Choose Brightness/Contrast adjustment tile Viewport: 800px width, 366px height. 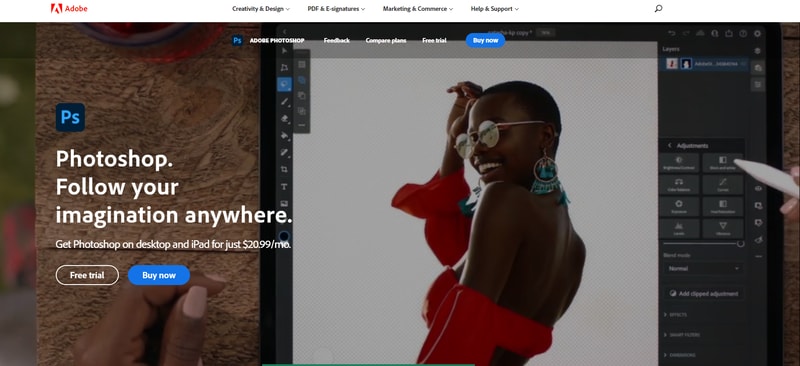pos(679,163)
